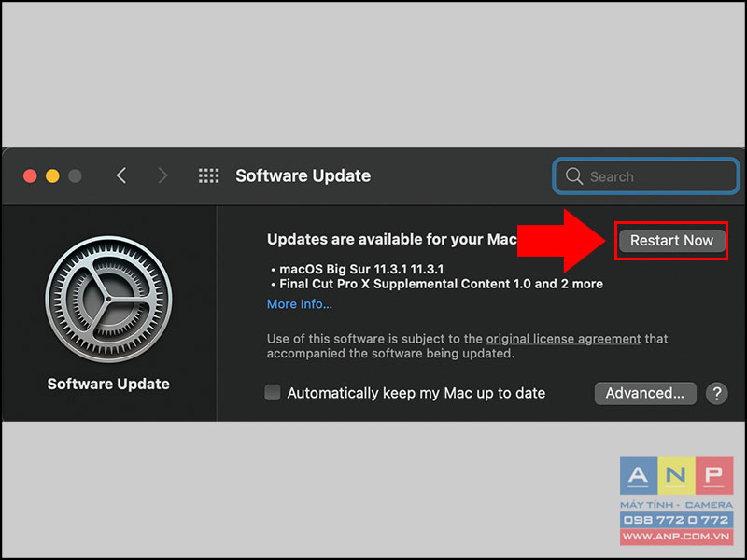This screenshot has width=747, height=560.
Task: Click the Software Update gear icon
Action: (x=108, y=299)
